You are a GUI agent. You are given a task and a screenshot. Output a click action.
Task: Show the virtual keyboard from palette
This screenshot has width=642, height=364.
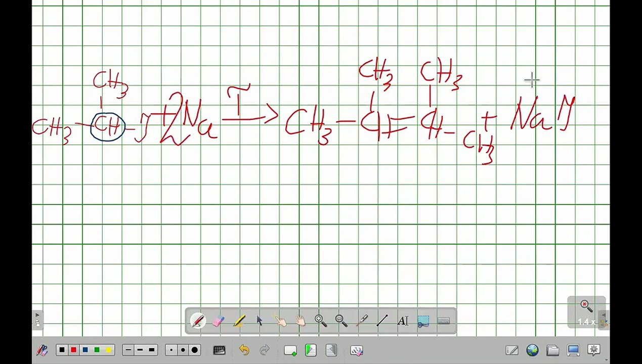pyautogui.click(x=444, y=321)
